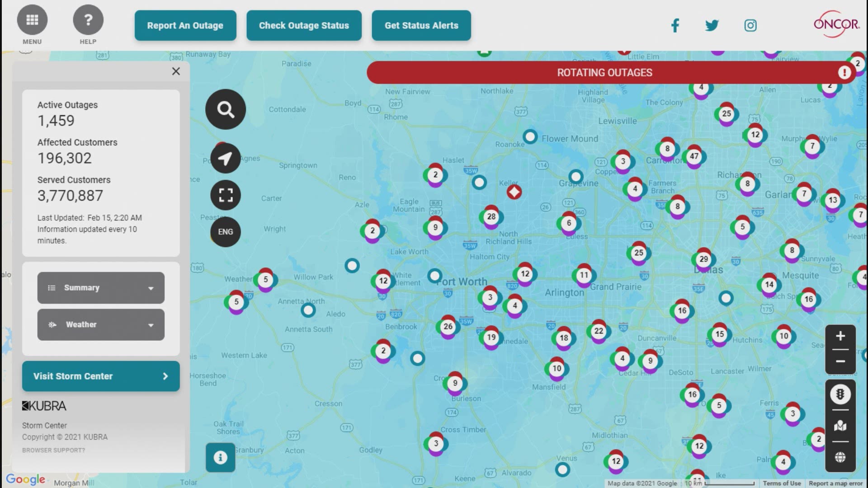Click the search icon on the map
868x488 pixels.
click(x=225, y=109)
